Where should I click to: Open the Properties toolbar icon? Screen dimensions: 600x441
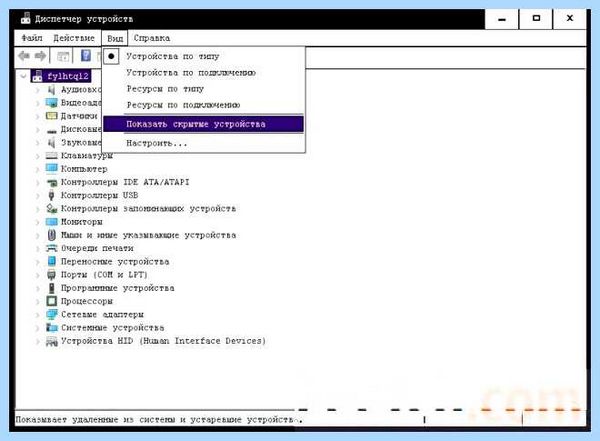click(63, 57)
